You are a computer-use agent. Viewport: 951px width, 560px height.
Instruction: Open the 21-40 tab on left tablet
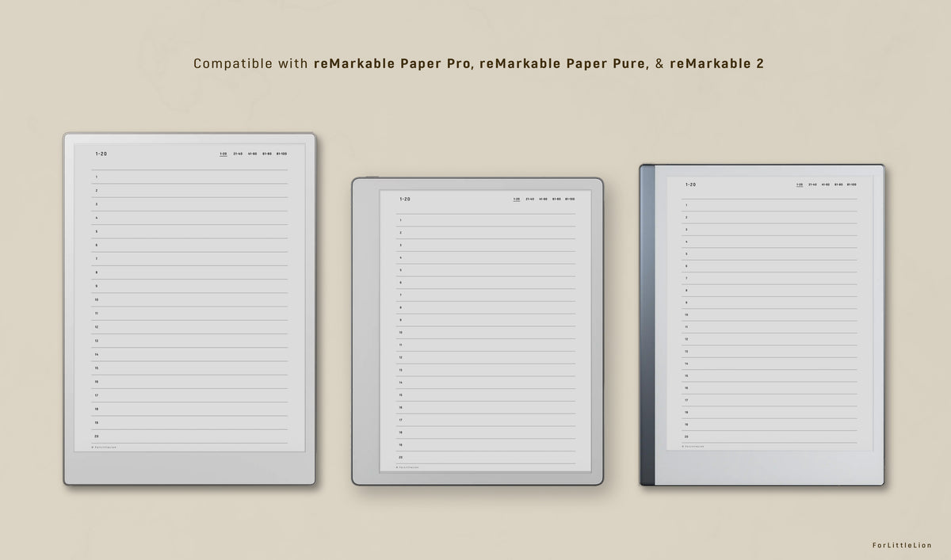click(238, 153)
